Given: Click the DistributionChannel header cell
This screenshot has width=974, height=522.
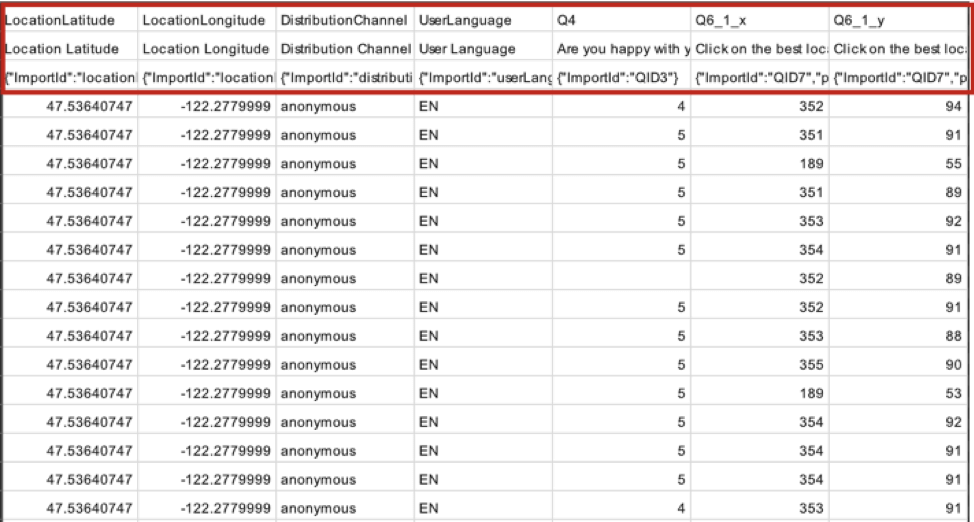Looking at the screenshot, I should click(x=345, y=21).
